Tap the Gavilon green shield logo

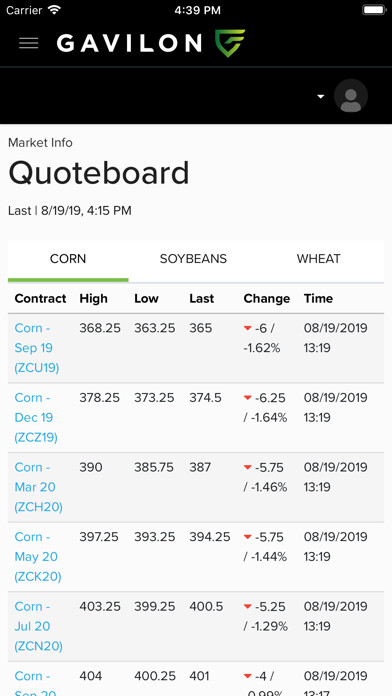230,43
